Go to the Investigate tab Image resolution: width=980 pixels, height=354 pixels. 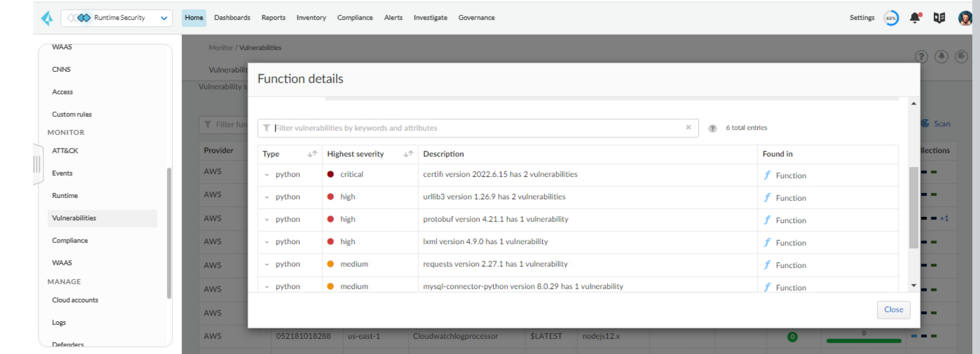click(x=430, y=18)
